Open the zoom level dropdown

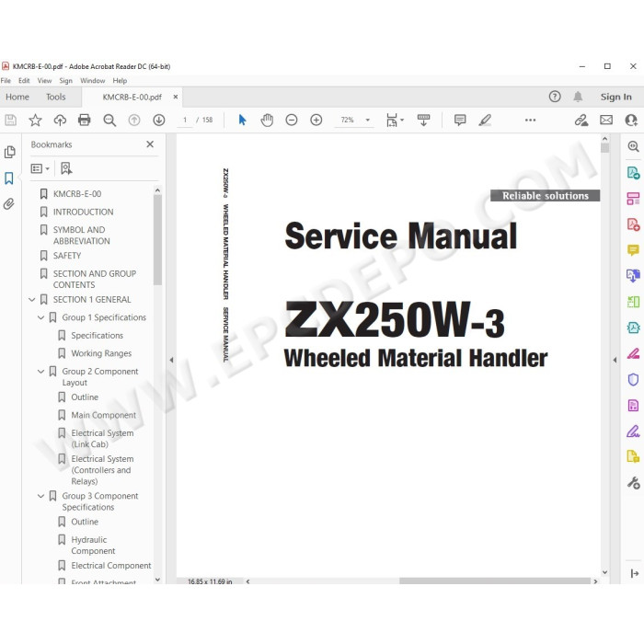tap(368, 120)
